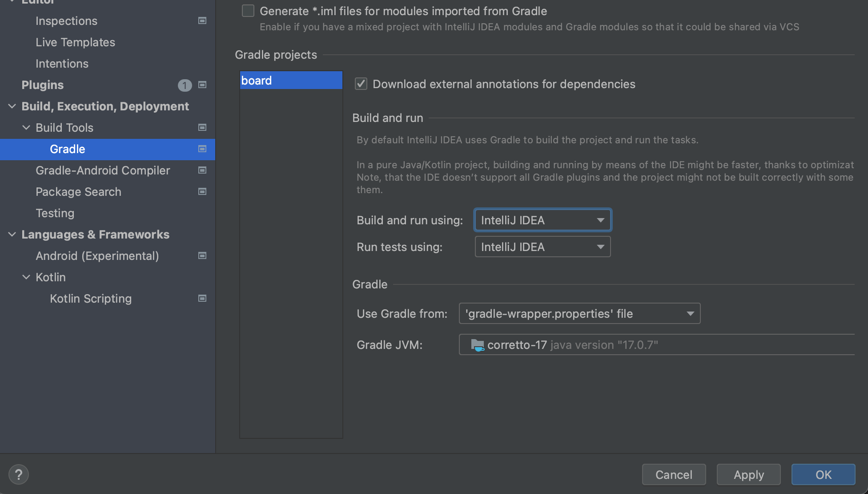The image size is (868, 494).
Task: Open Use Gradle from dropdown
Action: (x=579, y=314)
